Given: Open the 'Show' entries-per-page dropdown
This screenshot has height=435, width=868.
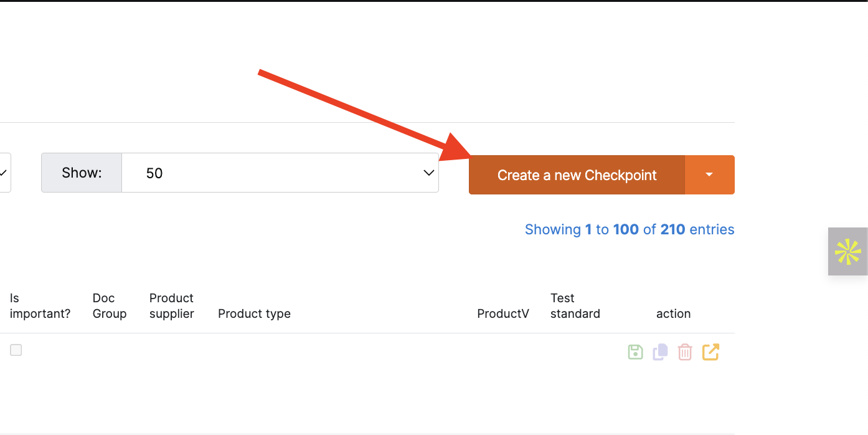Looking at the screenshot, I should point(280,173).
